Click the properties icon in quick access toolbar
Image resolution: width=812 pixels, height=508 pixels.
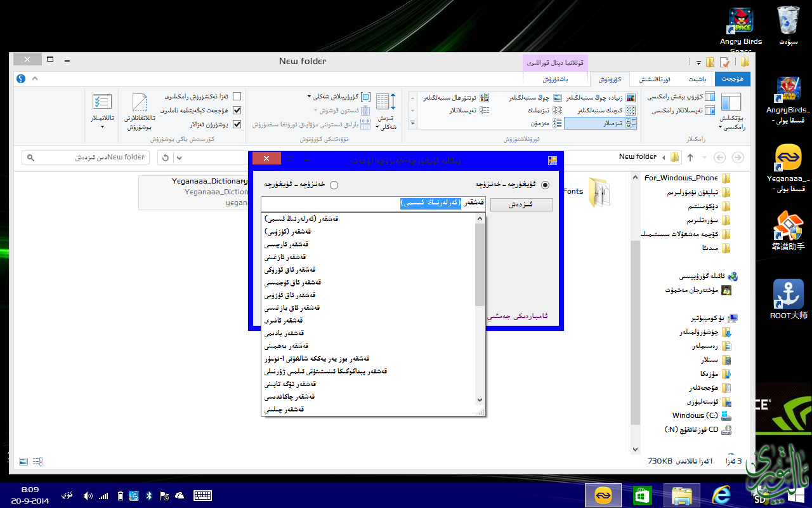[723, 62]
